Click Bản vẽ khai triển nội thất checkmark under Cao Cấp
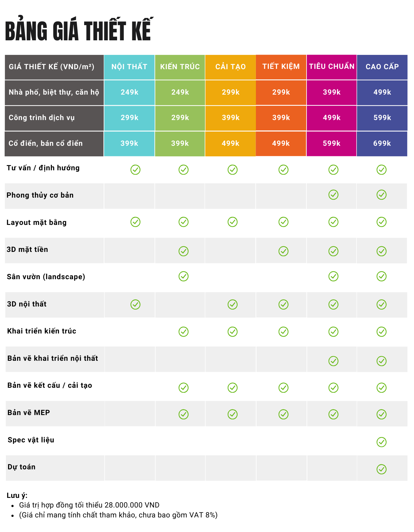Viewport: 414px width, 532px height. click(381, 361)
